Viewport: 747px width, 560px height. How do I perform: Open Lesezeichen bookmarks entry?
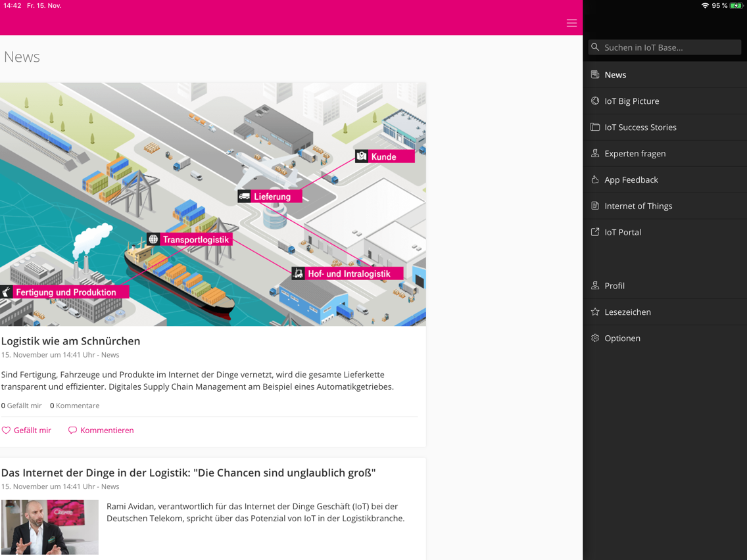665,312
